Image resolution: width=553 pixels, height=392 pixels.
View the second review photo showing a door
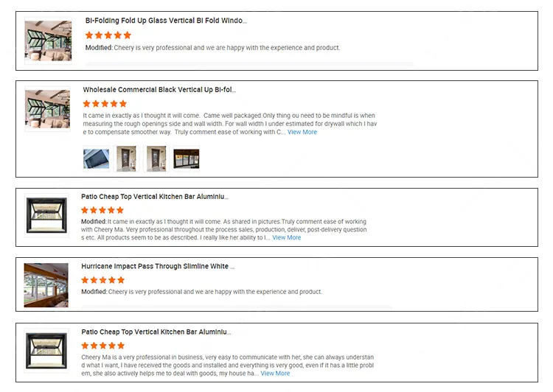(x=126, y=158)
